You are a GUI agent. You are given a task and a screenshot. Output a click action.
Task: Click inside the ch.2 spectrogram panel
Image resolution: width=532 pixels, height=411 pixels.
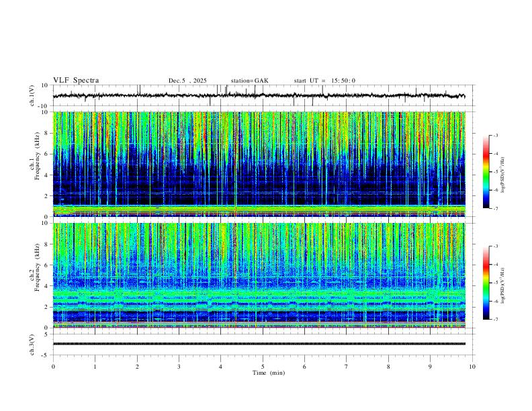[x=259, y=275]
